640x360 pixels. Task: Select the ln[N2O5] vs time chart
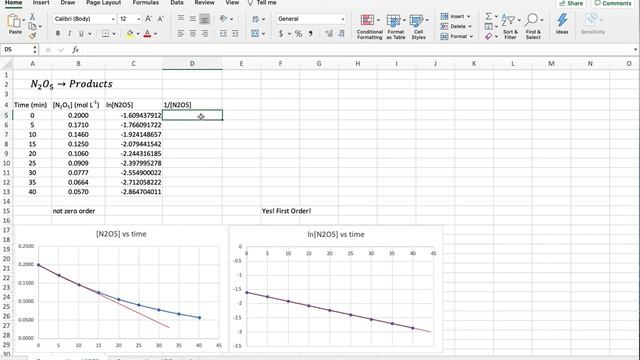[336, 288]
